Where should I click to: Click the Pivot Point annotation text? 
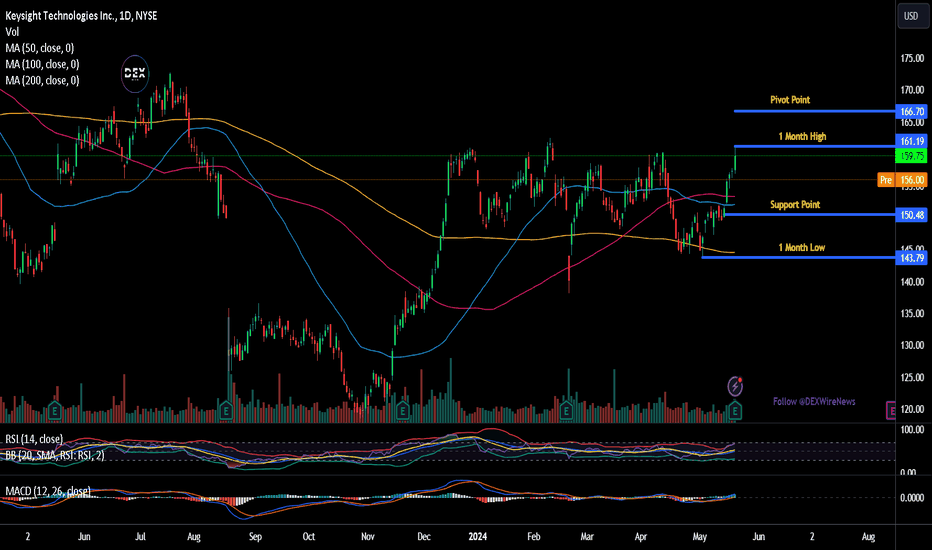[790, 100]
